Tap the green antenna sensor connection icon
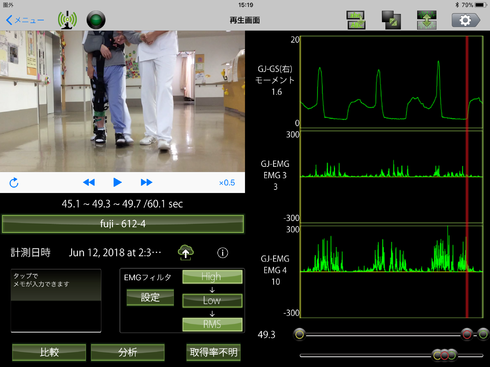The width and height of the screenshot is (490, 367). [67, 20]
